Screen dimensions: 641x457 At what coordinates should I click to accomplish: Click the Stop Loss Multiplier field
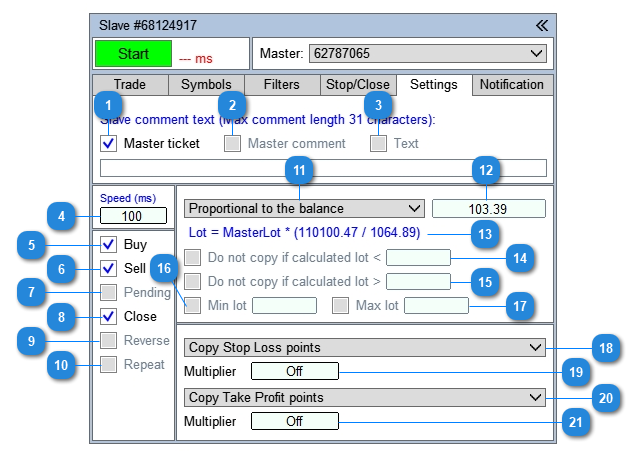coord(295,371)
